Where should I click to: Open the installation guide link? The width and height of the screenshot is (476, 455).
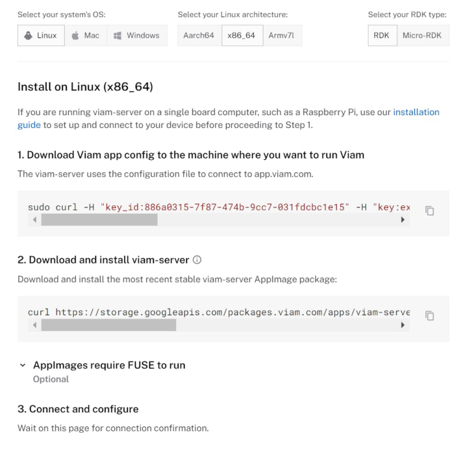pyautogui.click(x=416, y=112)
